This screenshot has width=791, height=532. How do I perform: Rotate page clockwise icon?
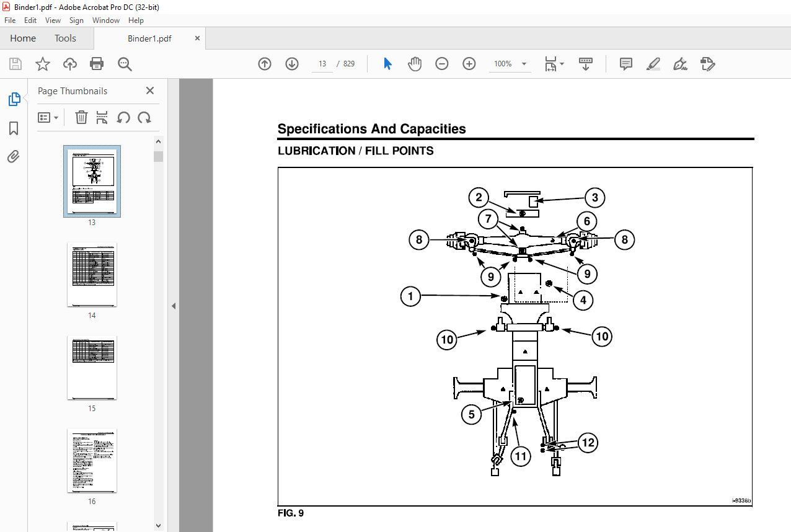[x=144, y=117]
